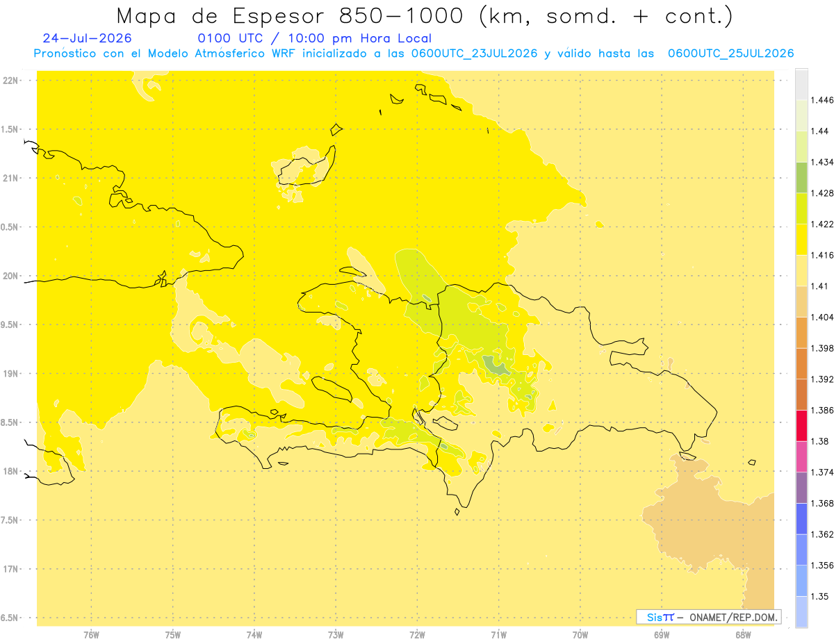Select the date text '24-Jul-2026'
Viewport: 834px width, 644px height.
pos(87,39)
